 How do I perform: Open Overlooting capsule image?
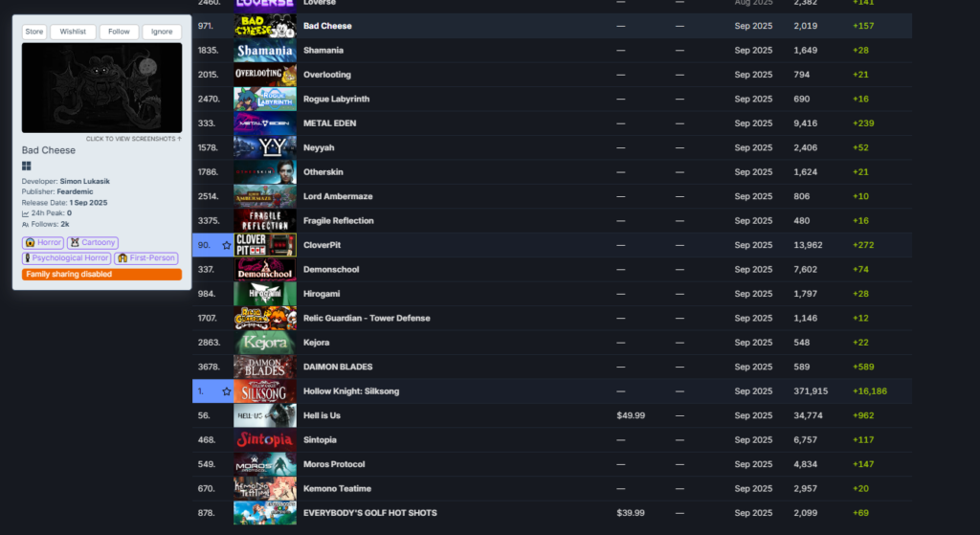(x=265, y=75)
